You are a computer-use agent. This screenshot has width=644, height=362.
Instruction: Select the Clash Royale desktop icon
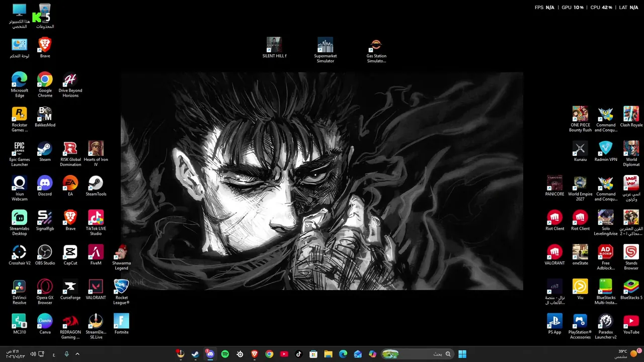(631, 117)
